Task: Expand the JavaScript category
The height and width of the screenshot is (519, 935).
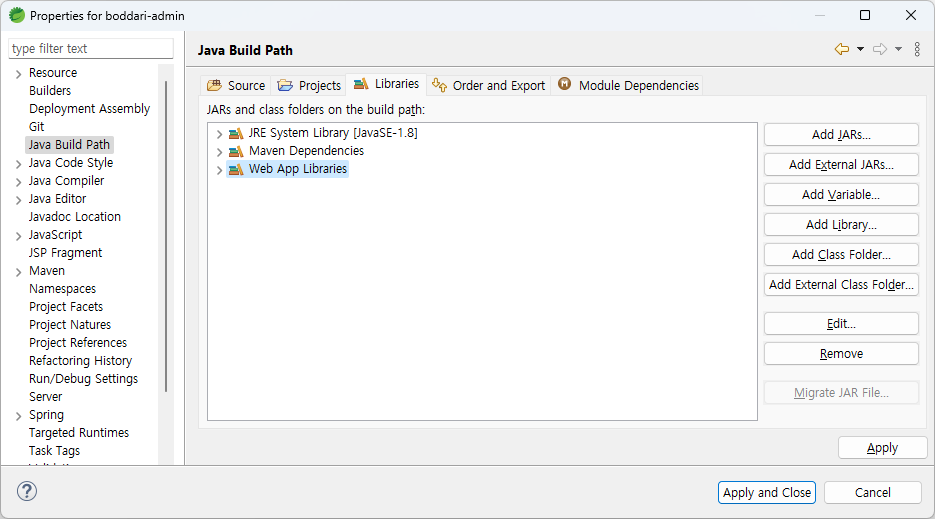Action: (18, 236)
